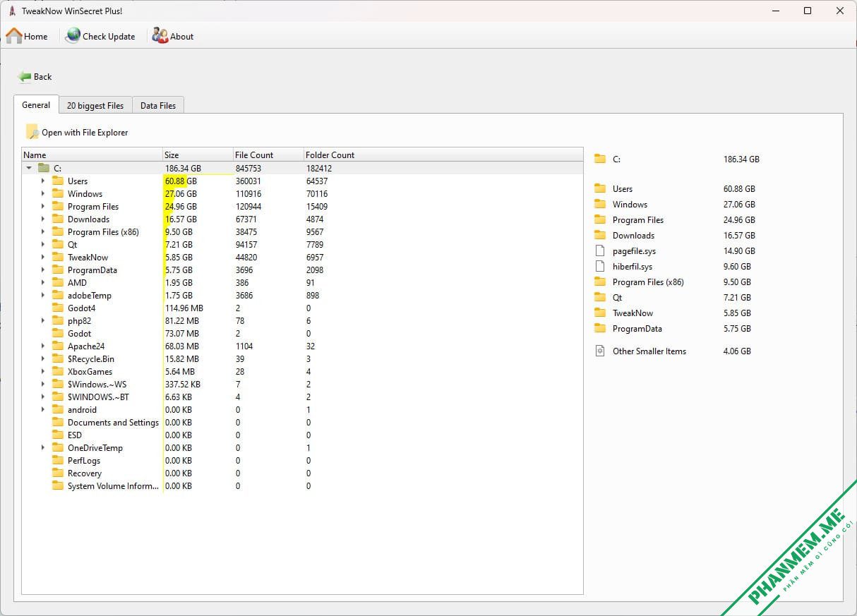Expand the Downloads folder node
Screen dimensions: 857x616
pyautogui.click(x=43, y=219)
